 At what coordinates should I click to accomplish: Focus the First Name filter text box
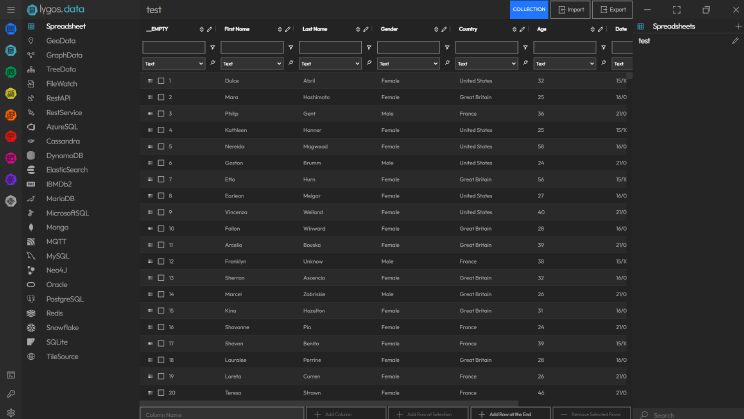(252, 47)
